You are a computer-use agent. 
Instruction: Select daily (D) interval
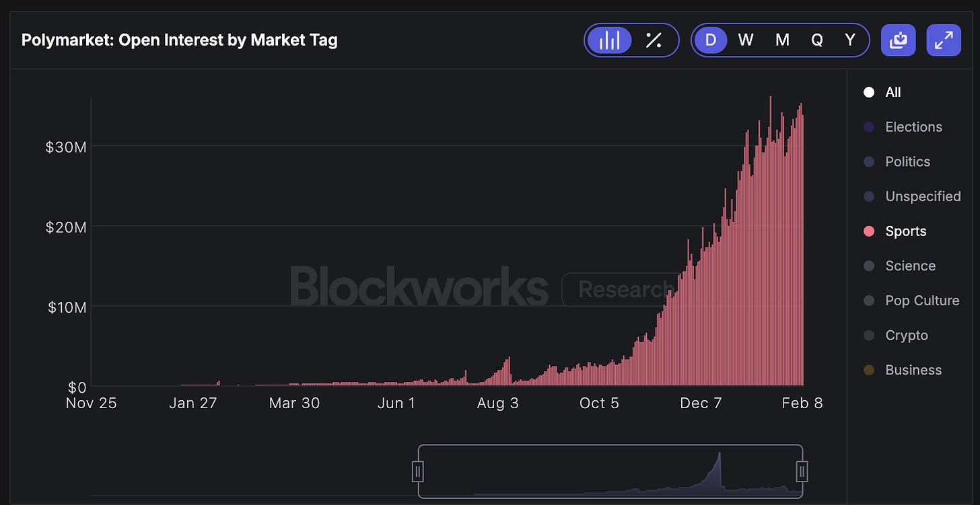click(x=711, y=40)
